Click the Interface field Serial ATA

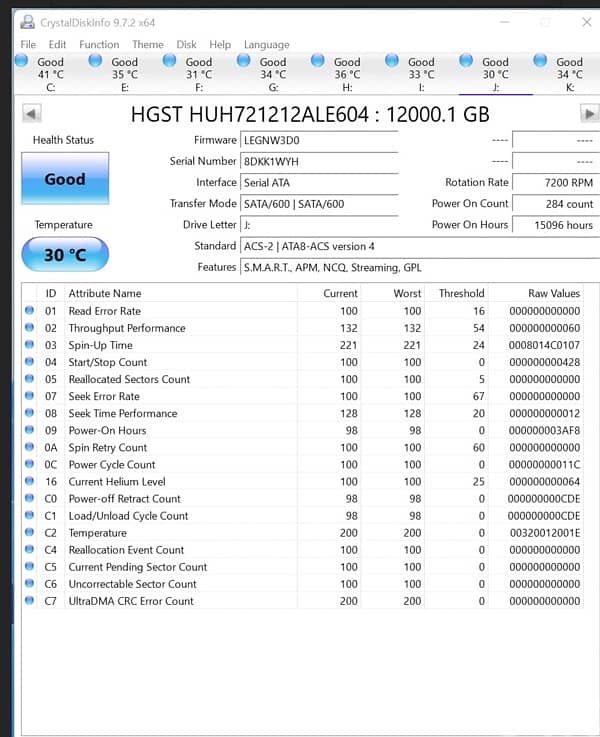319,182
